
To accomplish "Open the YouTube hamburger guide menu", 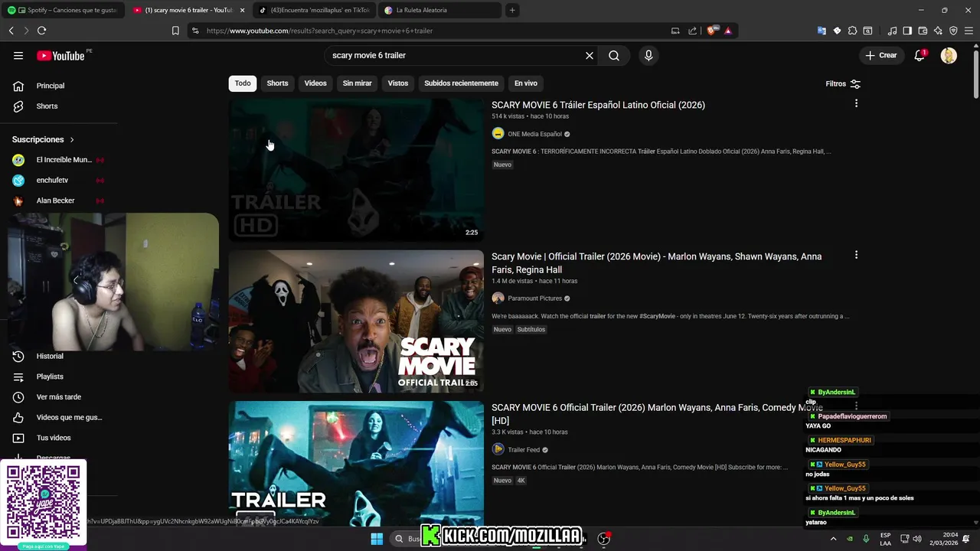I will 18,55.
